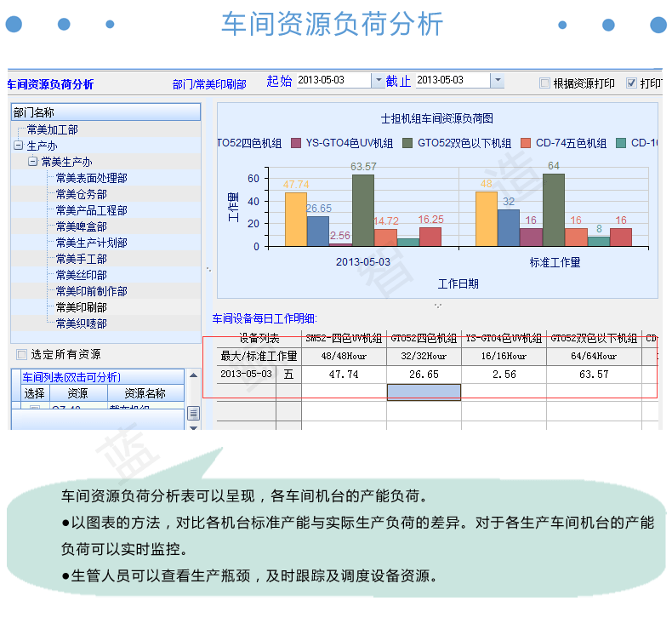Viewport: 672px width, 618px height.
Task: Select 常美生产计划部 tree item
Action: (x=91, y=243)
